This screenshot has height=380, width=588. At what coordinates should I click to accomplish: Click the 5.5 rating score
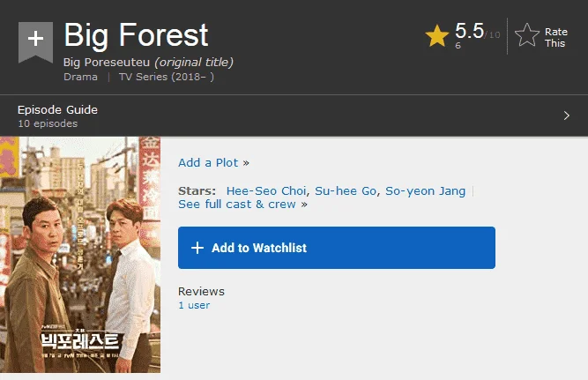469,31
